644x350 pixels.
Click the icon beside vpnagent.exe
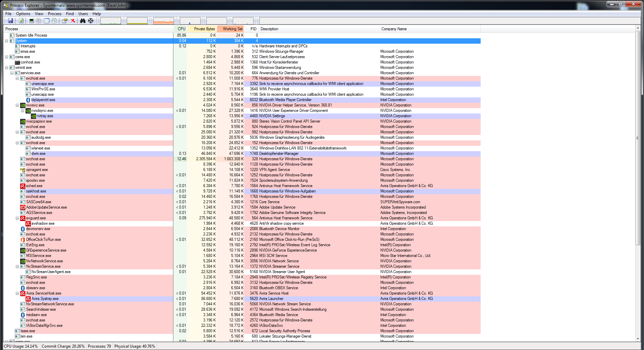click(x=23, y=170)
